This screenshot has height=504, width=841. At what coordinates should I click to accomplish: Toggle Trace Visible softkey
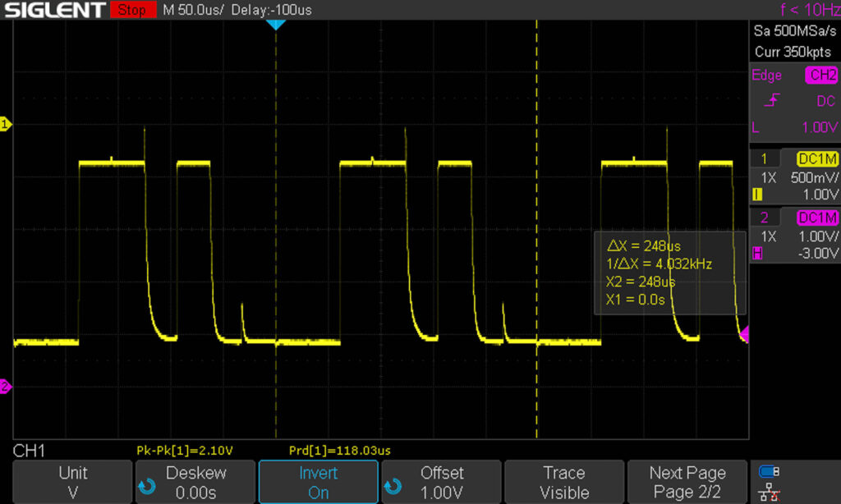pos(564,482)
